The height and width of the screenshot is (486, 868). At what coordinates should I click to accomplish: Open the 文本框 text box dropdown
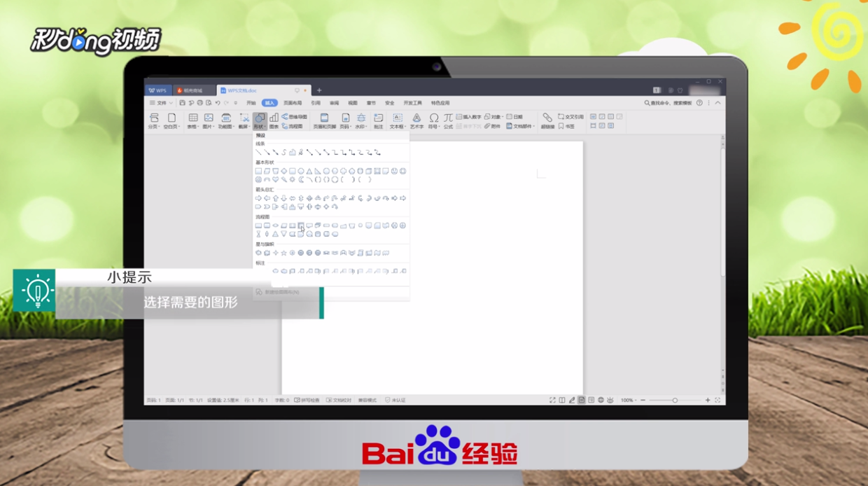pos(398,121)
